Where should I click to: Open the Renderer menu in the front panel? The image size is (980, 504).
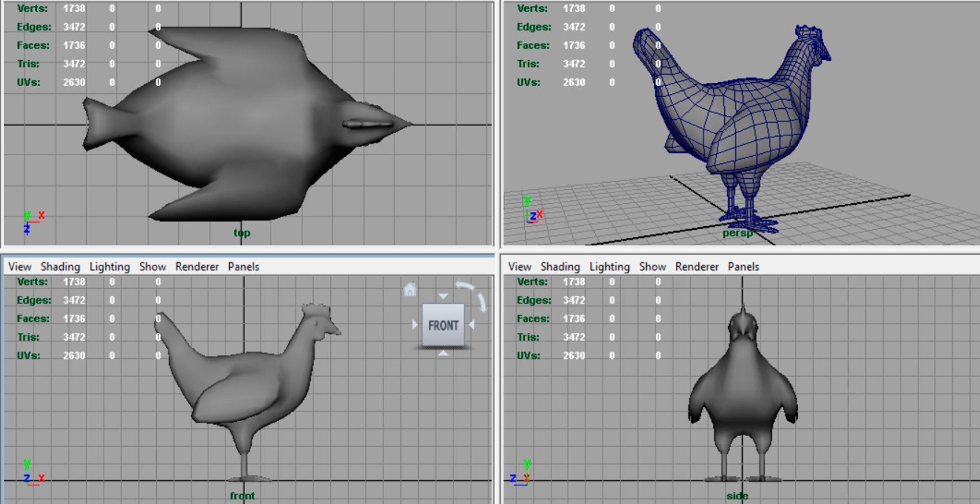tap(197, 267)
